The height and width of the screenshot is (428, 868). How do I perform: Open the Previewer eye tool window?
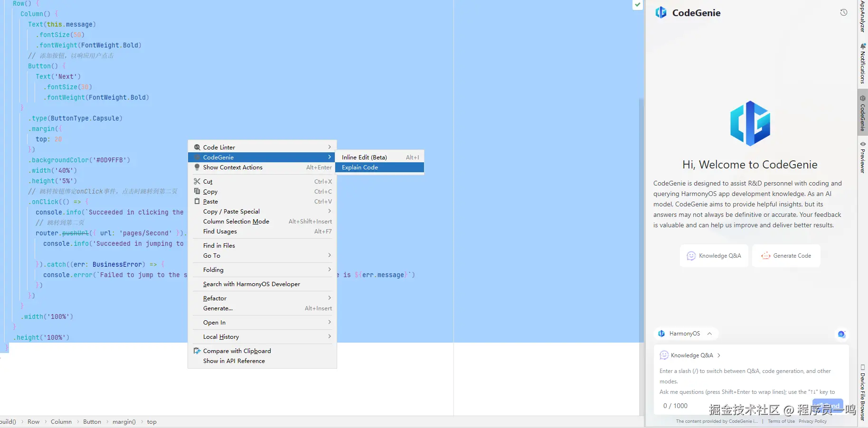863,157
